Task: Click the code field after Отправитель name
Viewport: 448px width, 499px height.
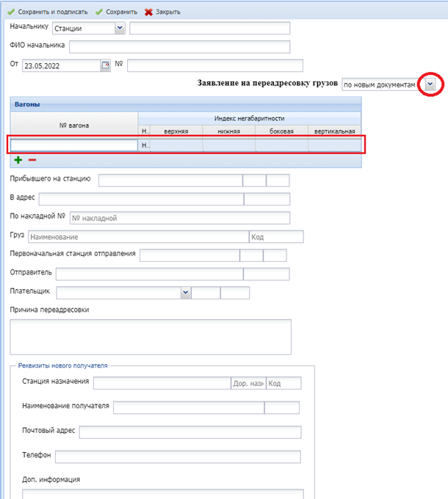Action: coord(267,274)
